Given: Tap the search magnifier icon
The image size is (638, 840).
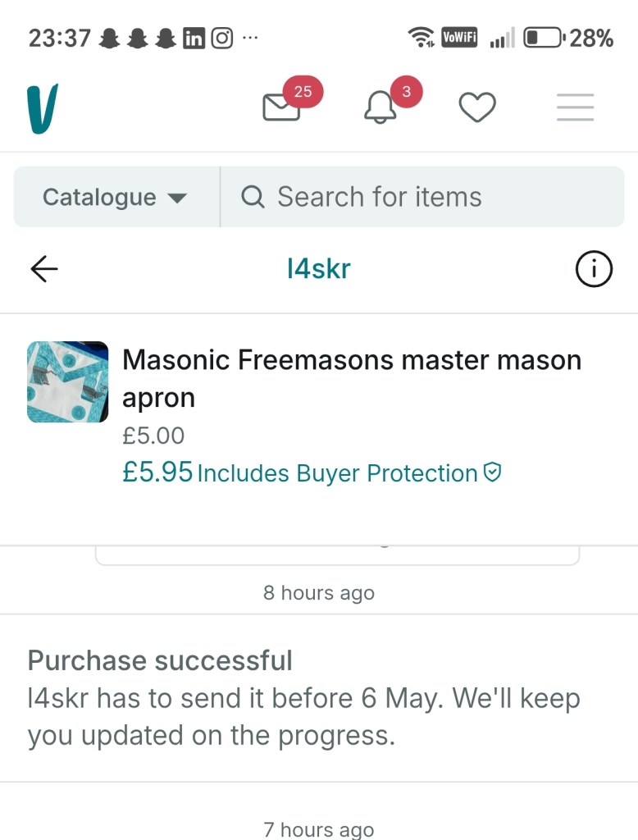Looking at the screenshot, I should pos(253,197).
